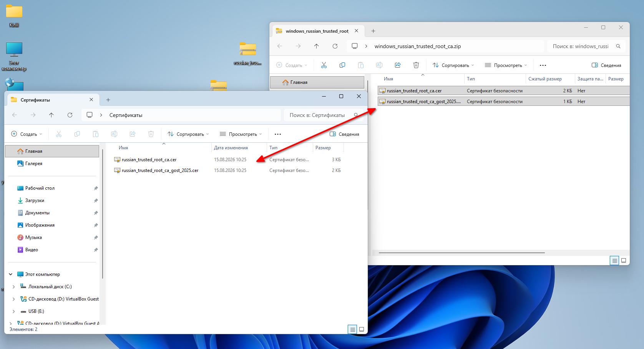The height and width of the screenshot is (349, 644).
Task: Expand Локальный диск (C:) node
Action: (x=14, y=287)
